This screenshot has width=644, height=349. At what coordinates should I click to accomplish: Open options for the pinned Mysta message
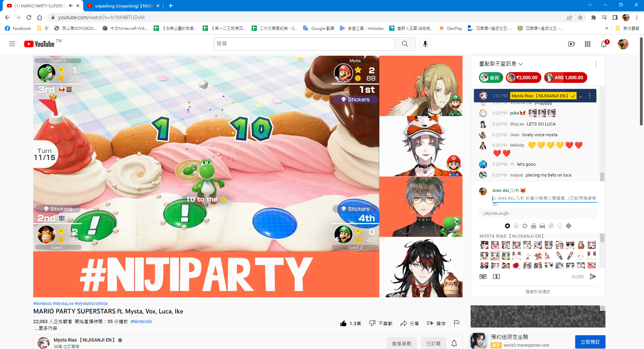tap(590, 96)
